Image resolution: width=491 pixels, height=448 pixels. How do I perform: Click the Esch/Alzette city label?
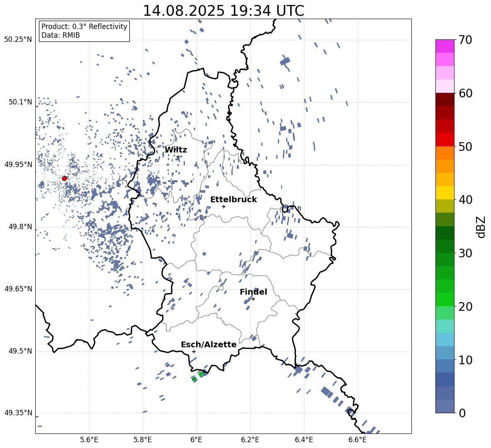(209, 344)
